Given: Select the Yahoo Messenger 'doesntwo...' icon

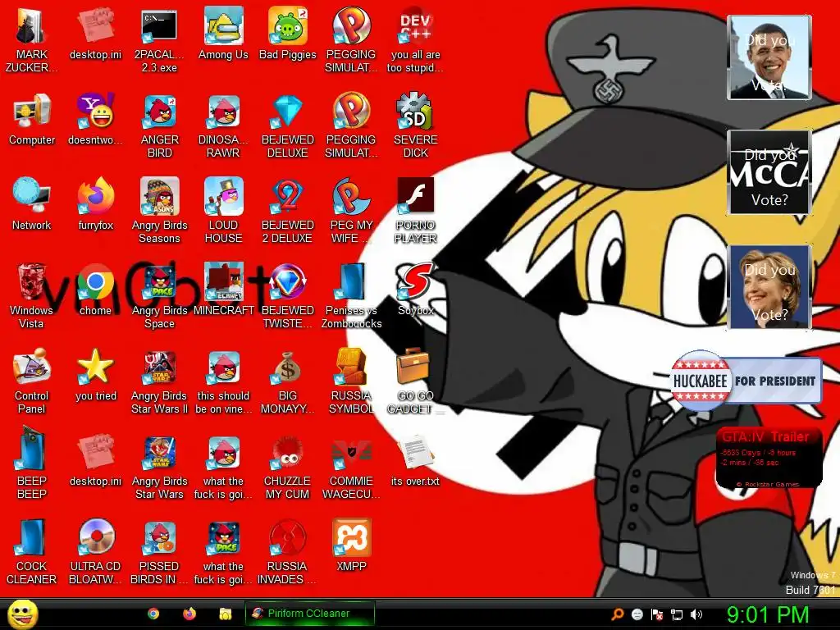Looking at the screenshot, I should pos(95,120).
